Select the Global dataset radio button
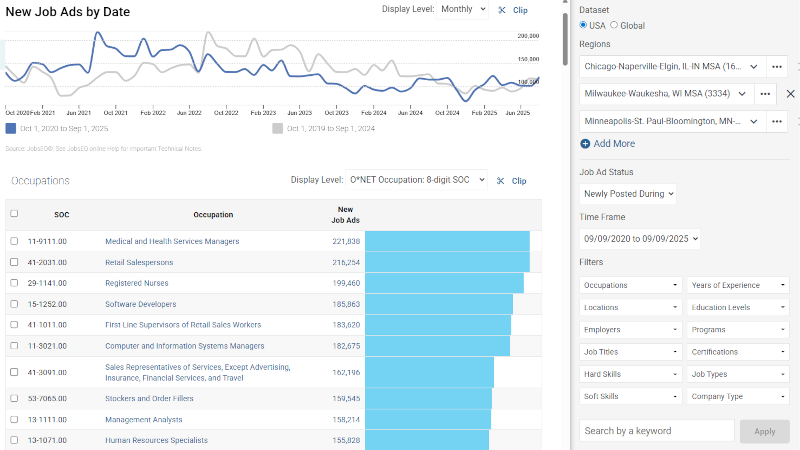The height and width of the screenshot is (450, 800). [614, 25]
